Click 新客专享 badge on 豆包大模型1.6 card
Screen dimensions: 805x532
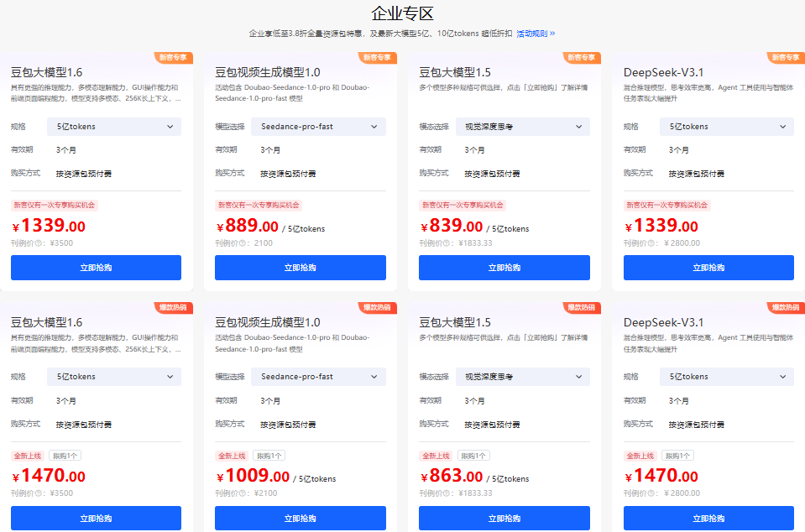coord(174,57)
